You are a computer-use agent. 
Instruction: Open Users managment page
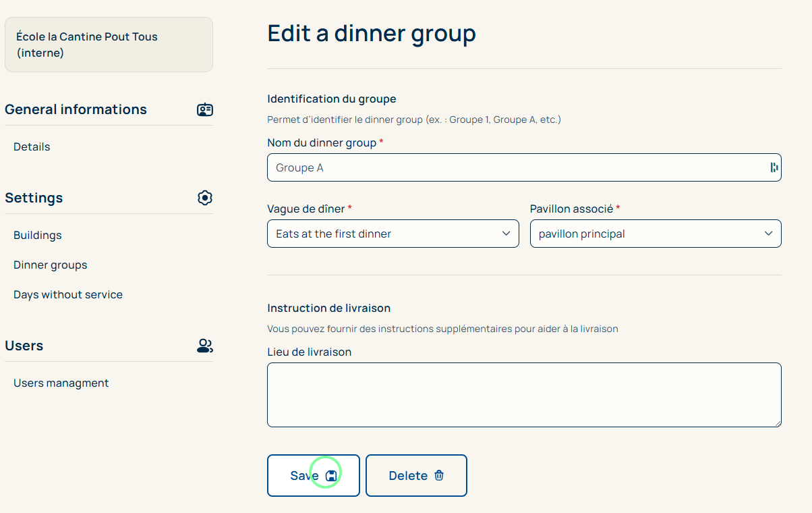[x=61, y=383]
